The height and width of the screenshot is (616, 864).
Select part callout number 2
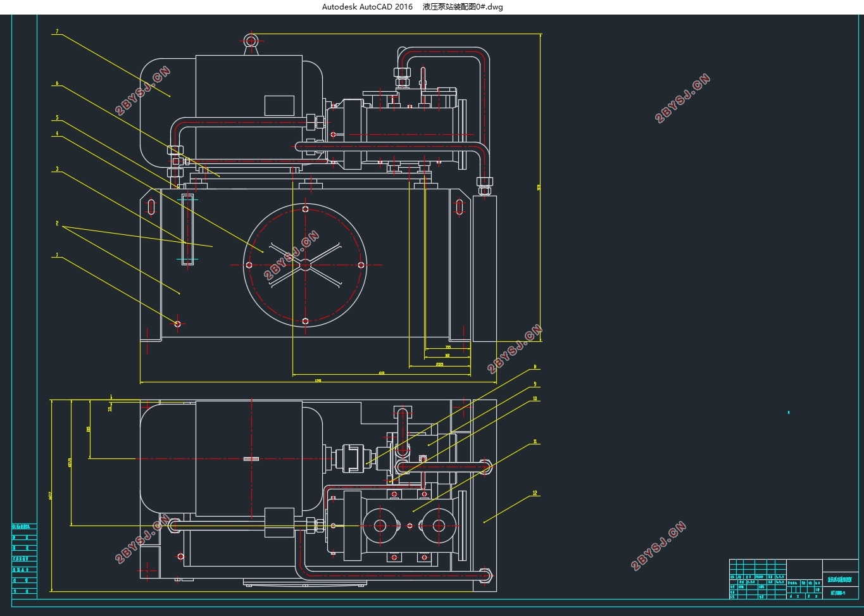click(56, 223)
